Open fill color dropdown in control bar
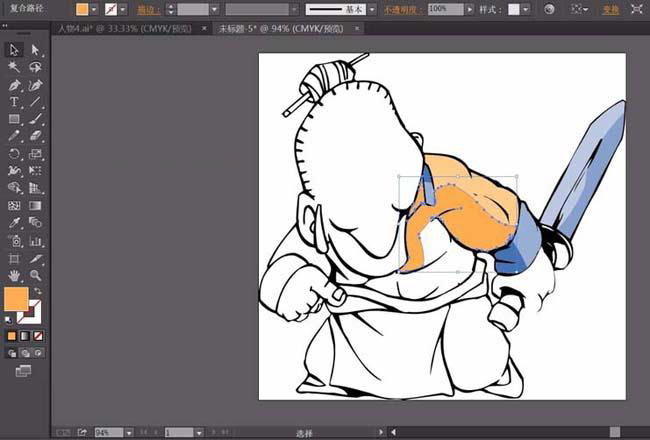Viewport: 650px width, 440px height. click(x=94, y=9)
